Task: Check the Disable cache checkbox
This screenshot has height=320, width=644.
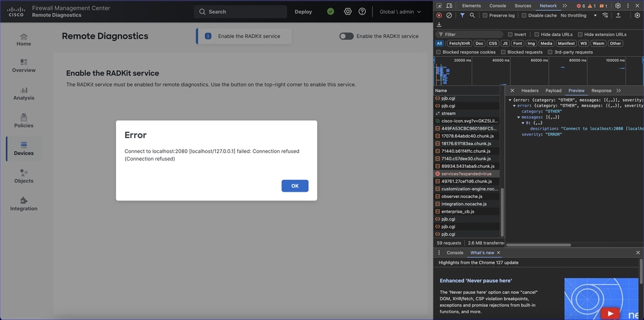Action: [x=524, y=15]
